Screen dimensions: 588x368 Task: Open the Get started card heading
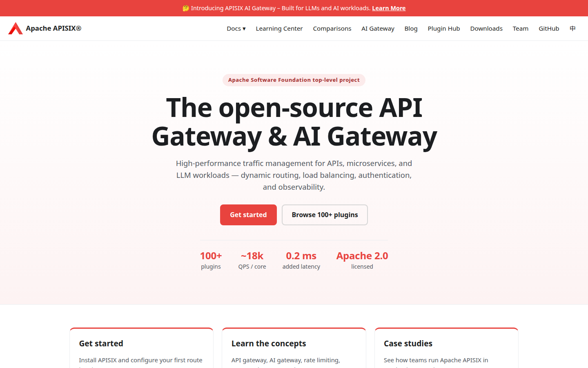coord(101,343)
